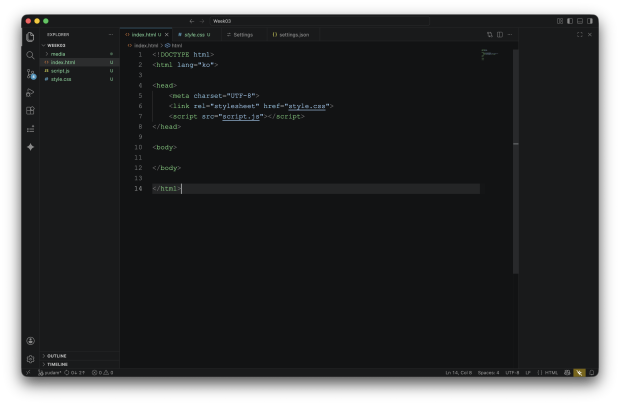Click the HTML language mode button
The width and height of the screenshot is (620, 405).
tap(551, 372)
